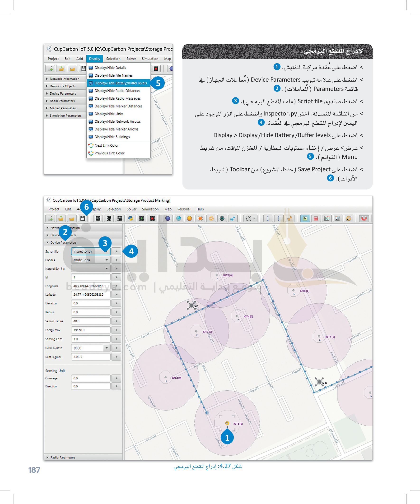
Task: Click the IOT node toolbar icon
Action: [98, 218]
